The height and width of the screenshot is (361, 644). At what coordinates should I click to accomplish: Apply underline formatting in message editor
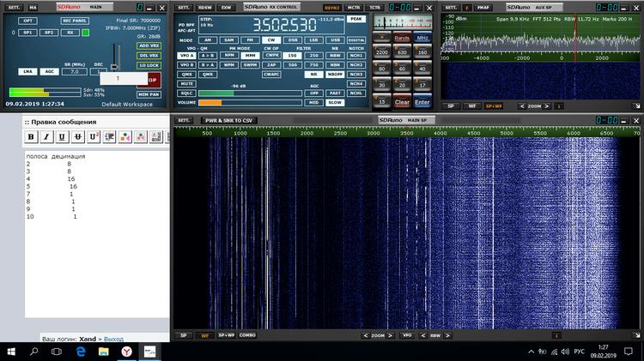coord(62,137)
